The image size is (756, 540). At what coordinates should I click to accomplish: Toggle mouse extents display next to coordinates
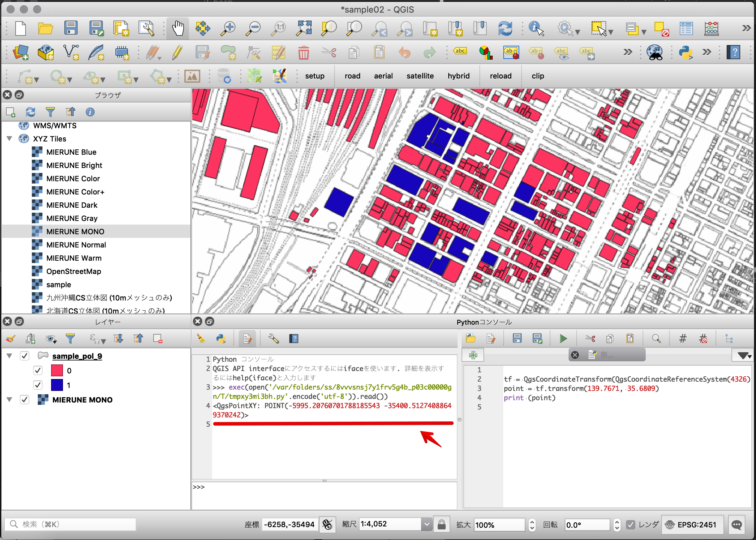327,525
